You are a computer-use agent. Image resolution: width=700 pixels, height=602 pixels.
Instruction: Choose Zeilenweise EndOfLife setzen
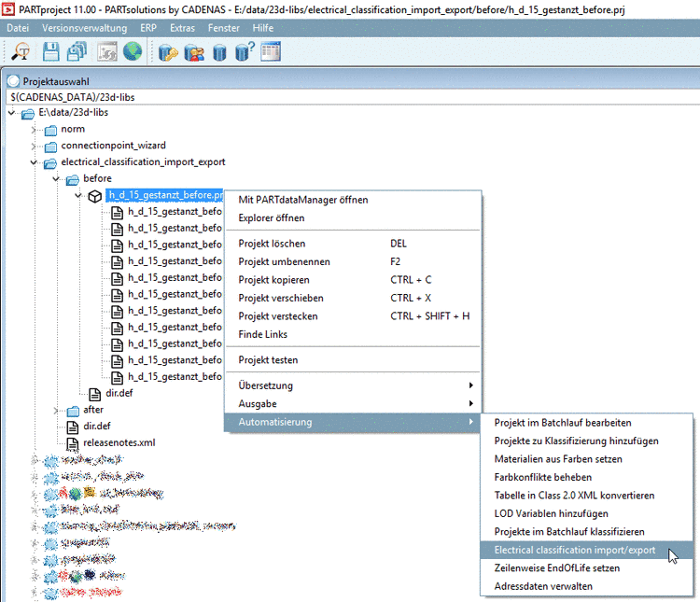pyautogui.click(x=587, y=568)
